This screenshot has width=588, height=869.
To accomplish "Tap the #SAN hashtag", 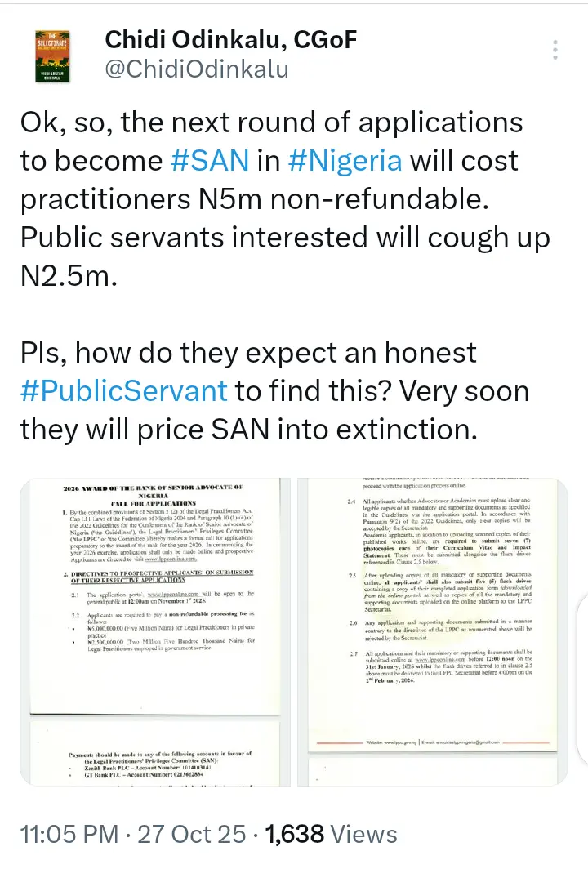I will point(209,159).
